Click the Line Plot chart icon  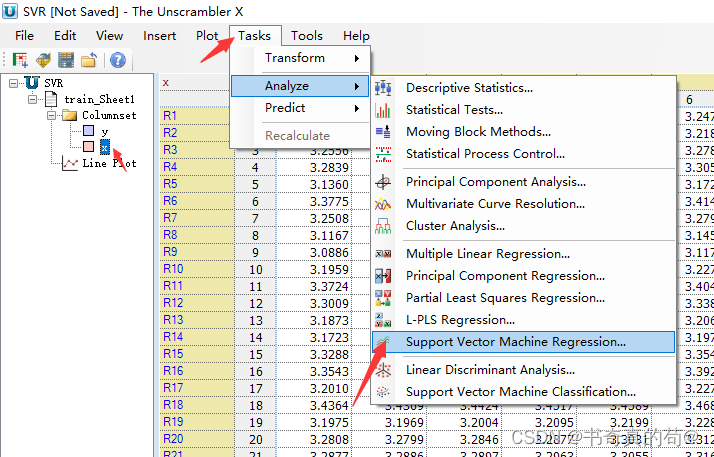pyautogui.click(x=70, y=163)
